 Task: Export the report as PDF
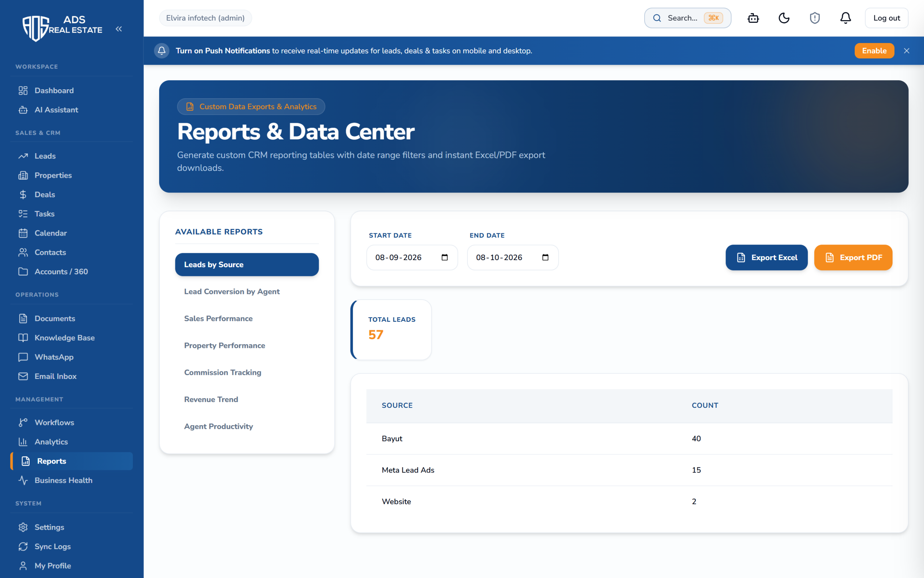pyautogui.click(x=853, y=258)
